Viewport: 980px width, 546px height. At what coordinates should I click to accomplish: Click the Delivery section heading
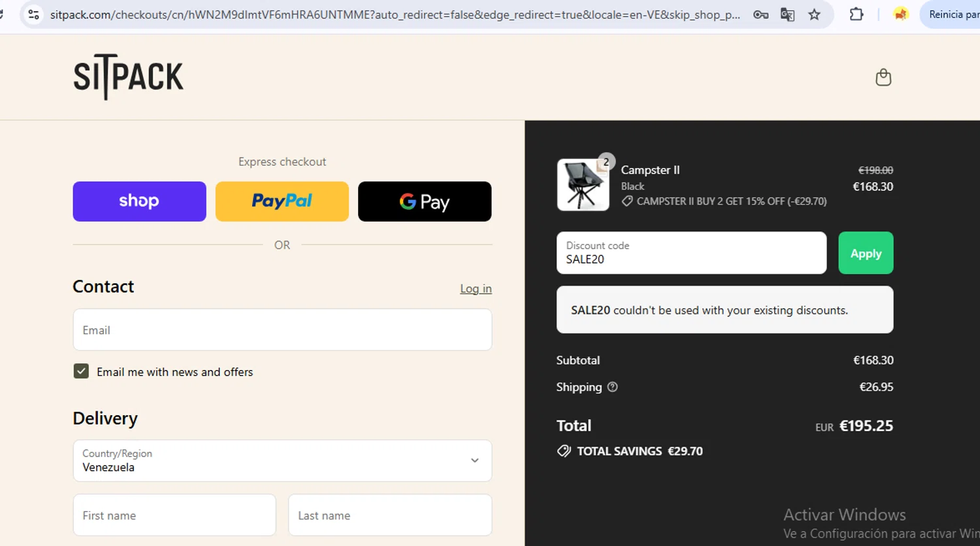click(105, 418)
